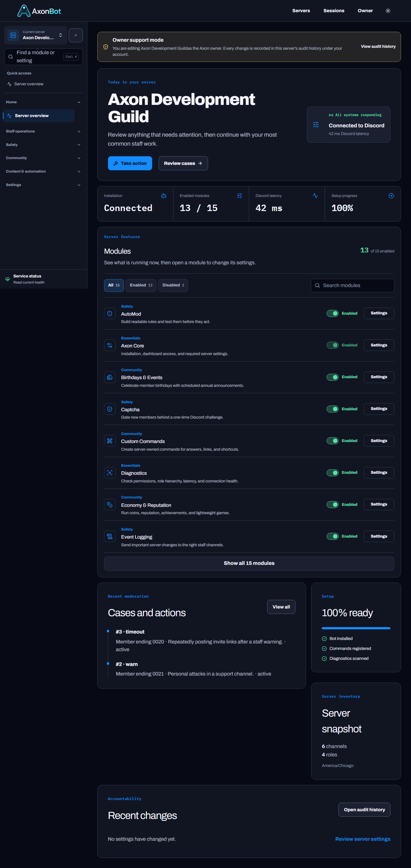Click the AutoMod shield icon

109,314
